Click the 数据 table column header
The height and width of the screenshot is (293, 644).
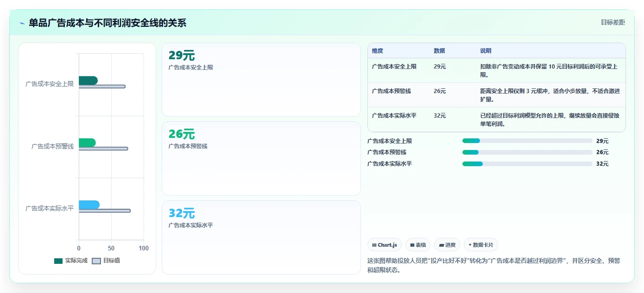[439, 51]
